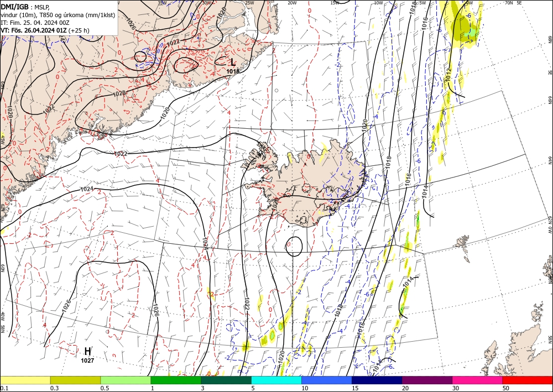This screenshot has width=553, height=392.
Task: Choose the navy 15 mm legend swatch
Action: tap(377, 380)
